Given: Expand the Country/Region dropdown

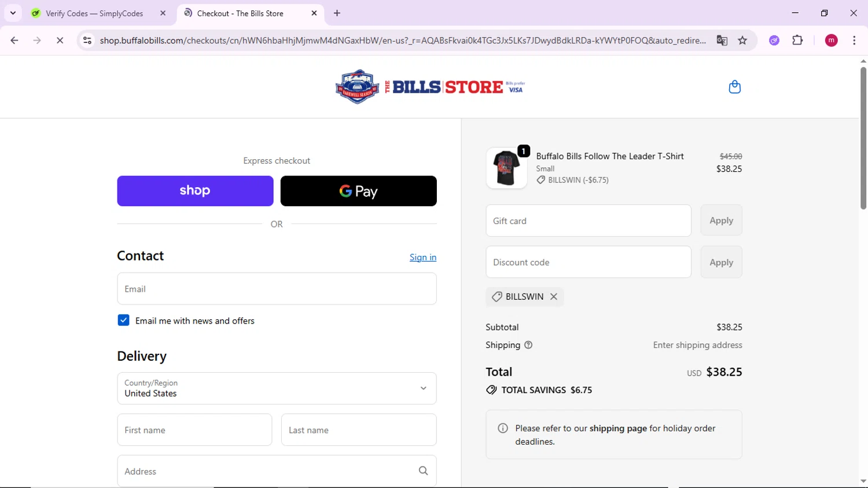Looking at the screenshot, I should coord(277,388).
